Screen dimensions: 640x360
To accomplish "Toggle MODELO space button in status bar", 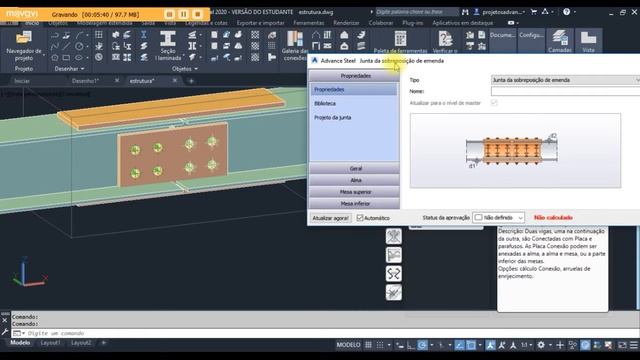I will point(348,345).
